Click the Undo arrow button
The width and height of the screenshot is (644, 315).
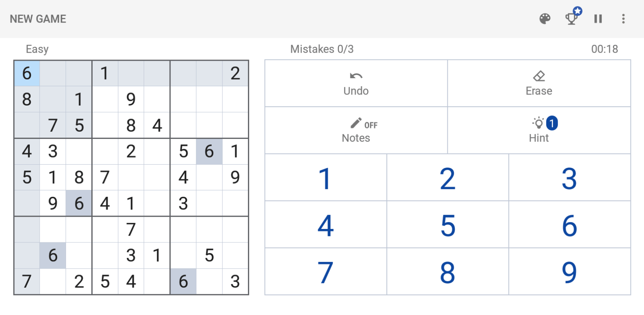[x=356, y=83]
